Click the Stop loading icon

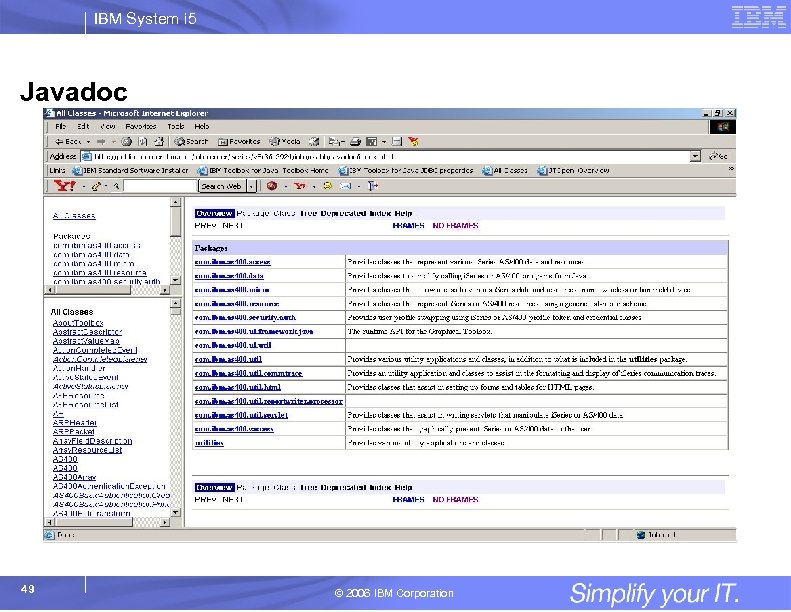point(127,142)
